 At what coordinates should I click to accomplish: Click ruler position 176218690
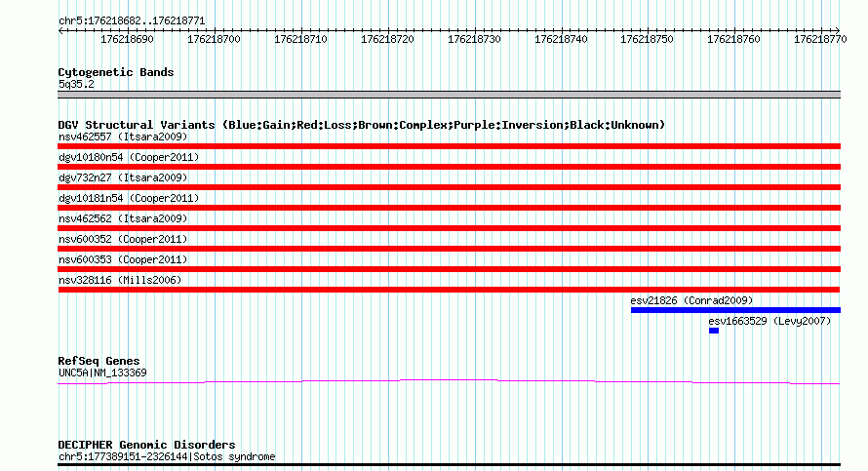pyautogui.click(x=128, y=39)
